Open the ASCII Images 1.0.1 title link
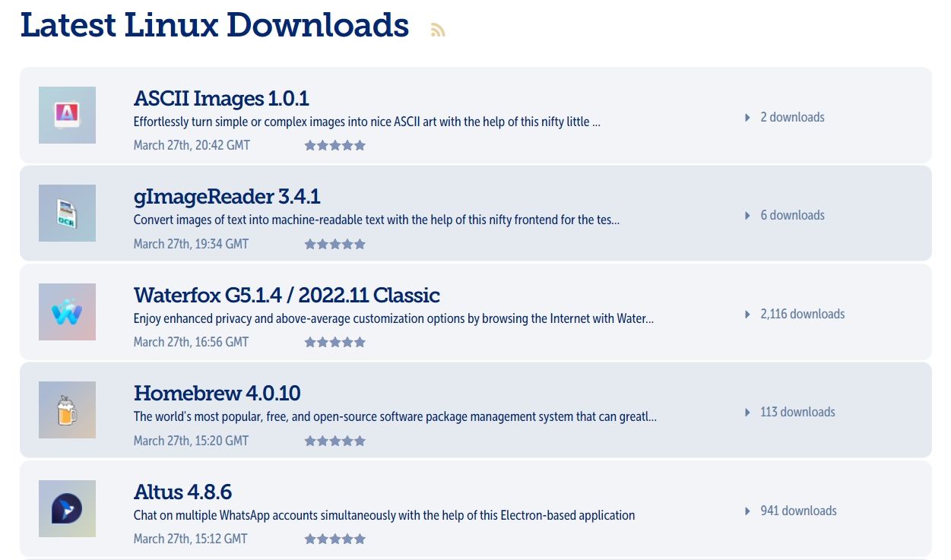The width and height of the screenshot is (951, 560). point(221,98)
